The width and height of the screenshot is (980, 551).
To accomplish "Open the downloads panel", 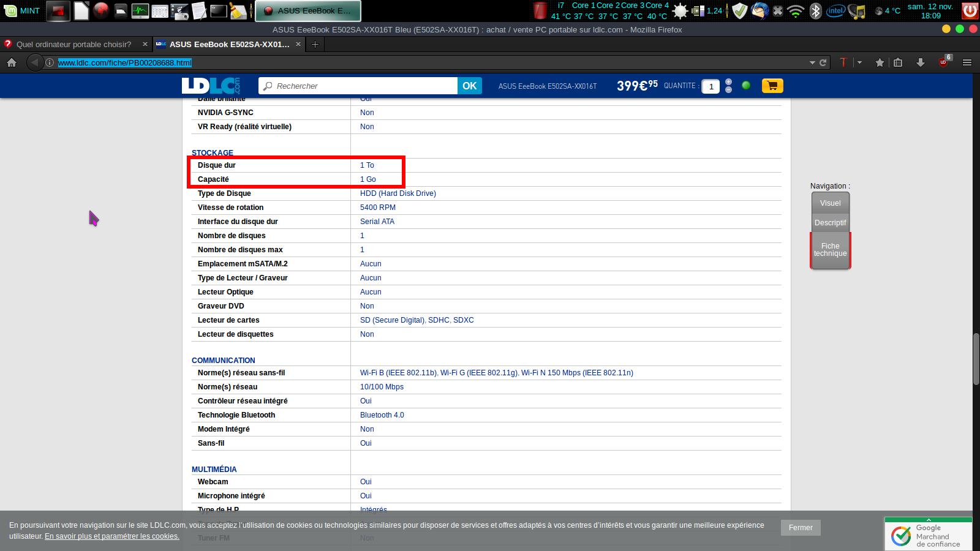I will [x=920, y=62].
